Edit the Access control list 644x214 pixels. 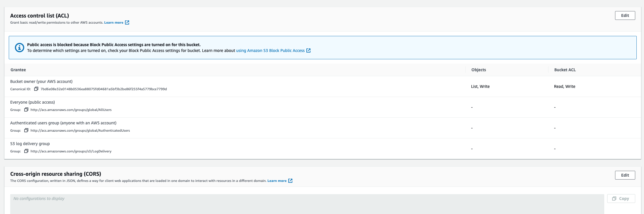click(x=625, y=15)
